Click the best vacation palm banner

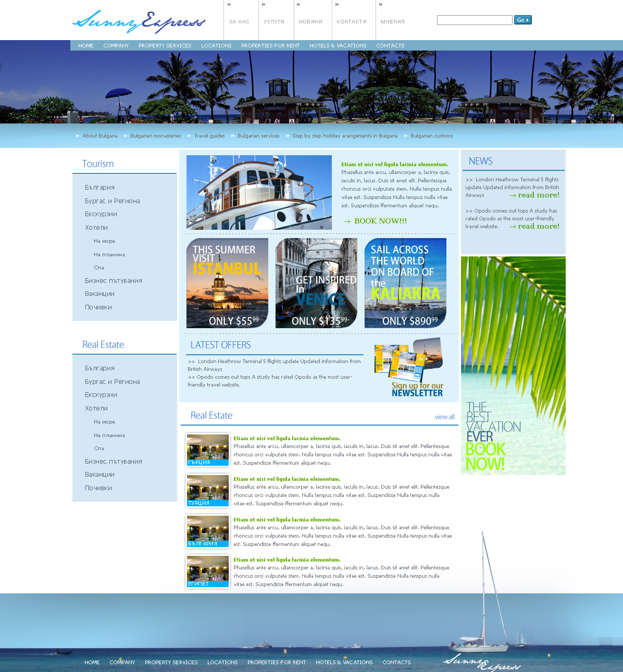click(x=513, y=365)
